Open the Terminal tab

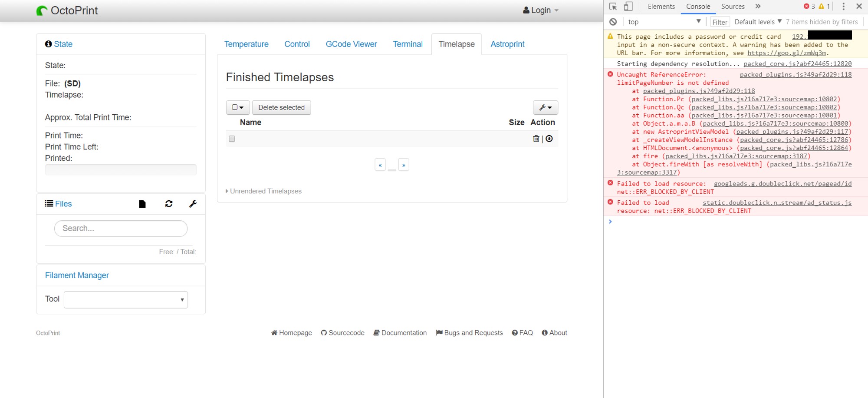(x=408, y=44)
